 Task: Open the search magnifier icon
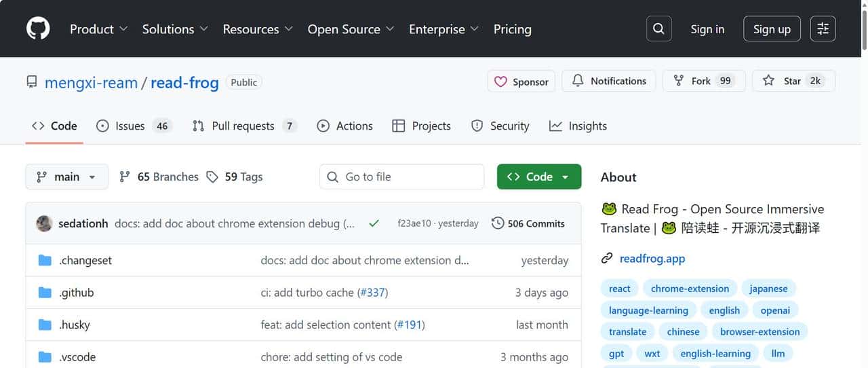(658, 29)
